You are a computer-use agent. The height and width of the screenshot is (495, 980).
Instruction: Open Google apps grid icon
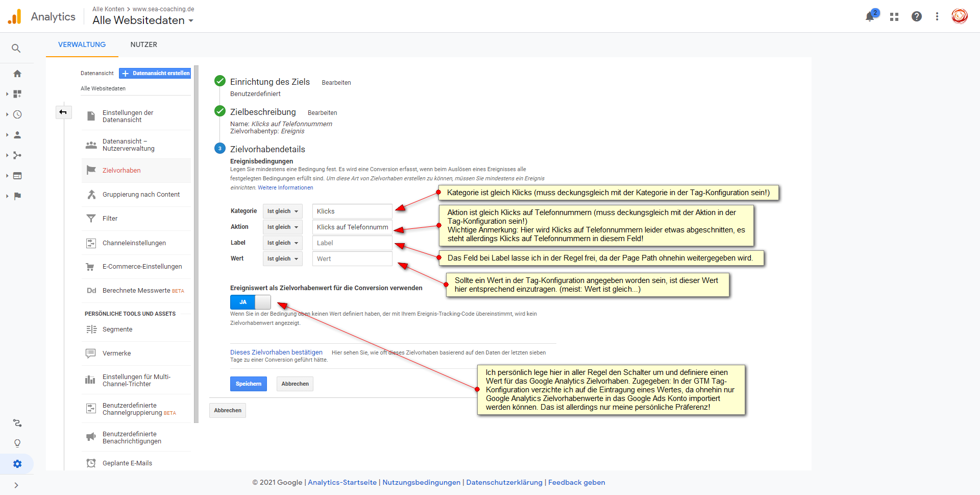[894, 17]
